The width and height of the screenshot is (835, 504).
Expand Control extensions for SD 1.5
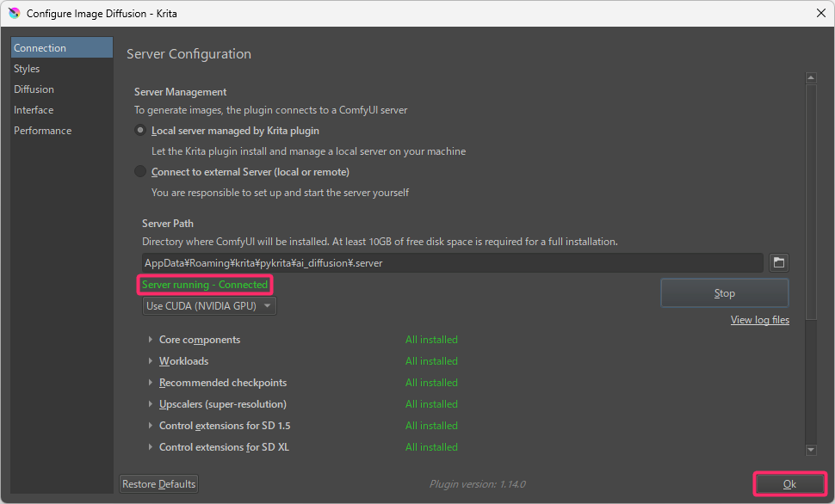[150, 426]
